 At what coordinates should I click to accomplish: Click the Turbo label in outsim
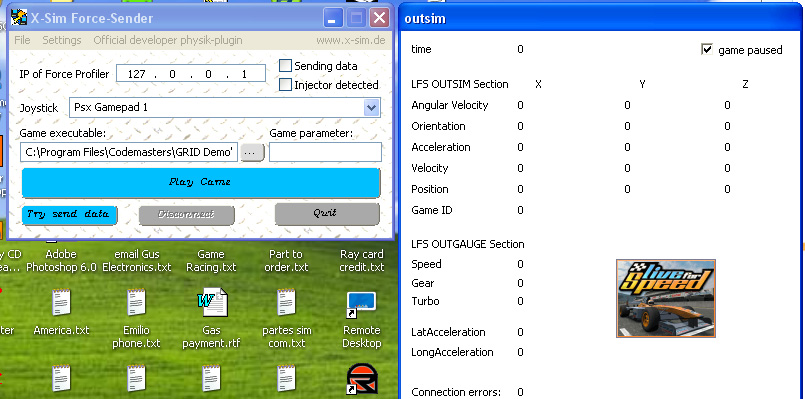425,301
